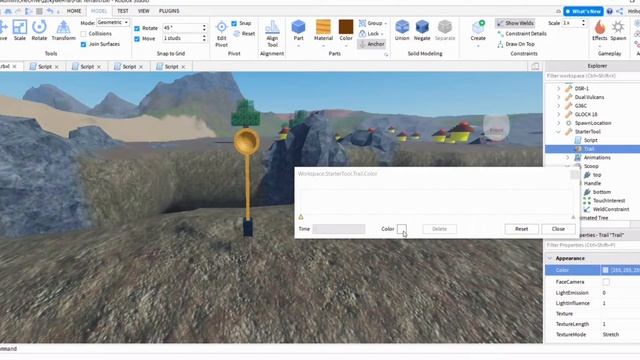Select the Scale tool
The image size is (640, 360).
20,30
